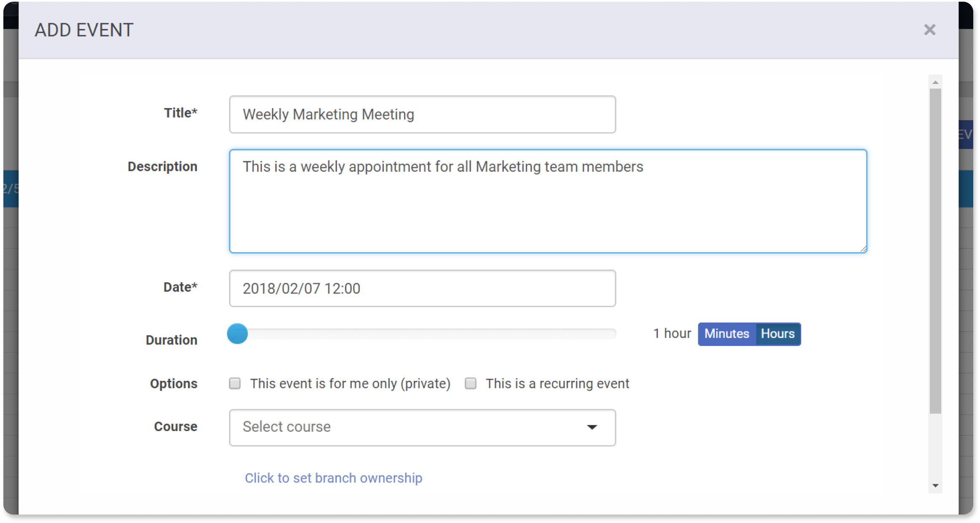Click the Duration slider handle
This screenshot has height=523, width=980.
click(x=237, y=334)
